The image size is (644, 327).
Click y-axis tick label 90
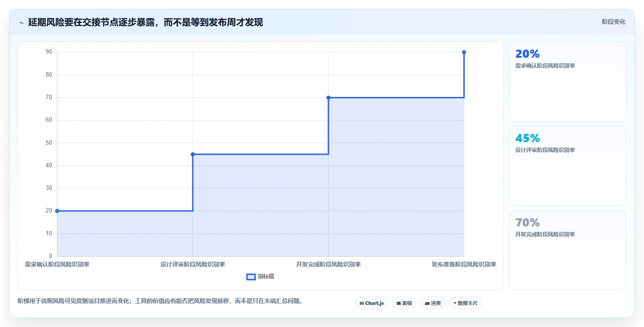(x=49, y=52)
